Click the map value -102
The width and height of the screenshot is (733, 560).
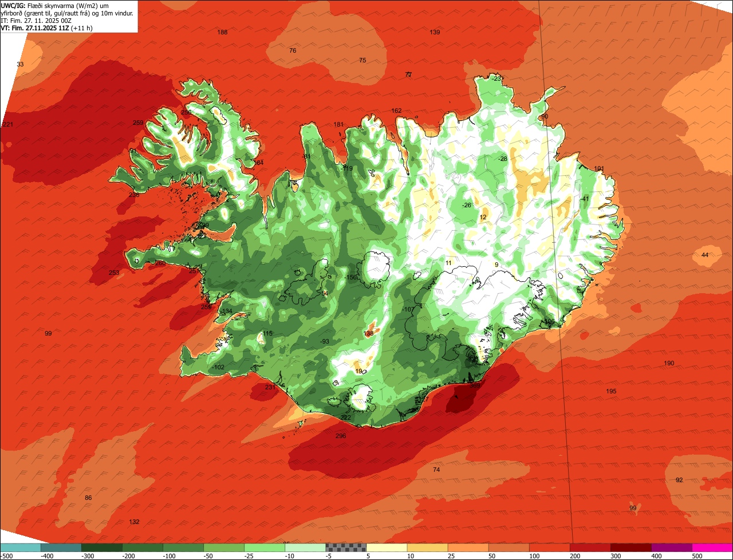coord(218,367)
